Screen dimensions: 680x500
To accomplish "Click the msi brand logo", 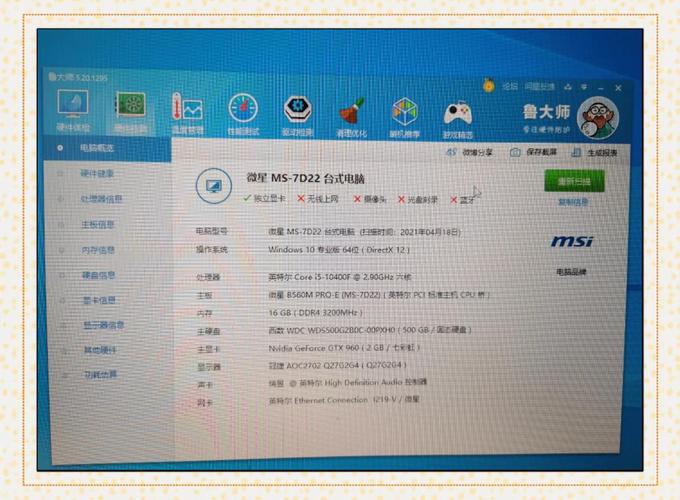I will pyautogui.click(x=572, y=242).
